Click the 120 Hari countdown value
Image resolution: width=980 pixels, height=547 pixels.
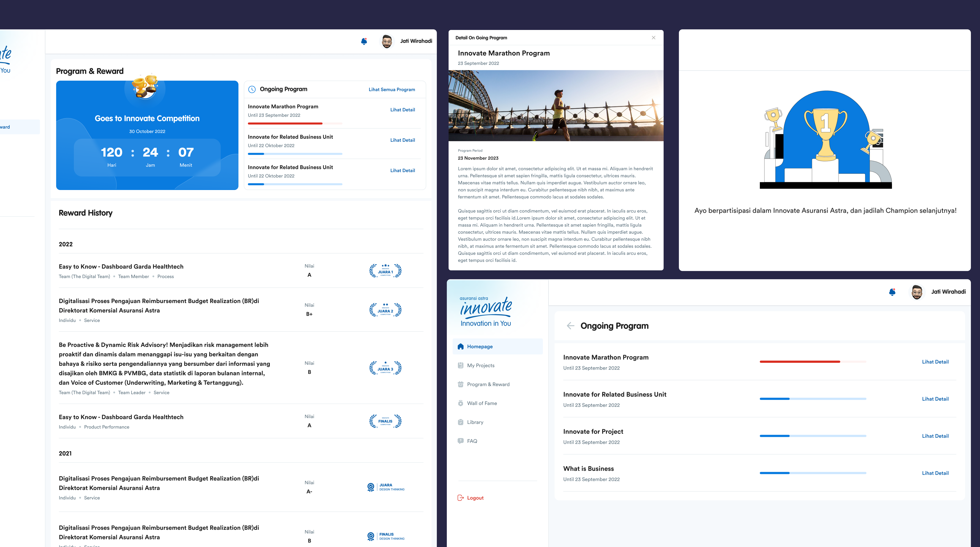point(111,152)
